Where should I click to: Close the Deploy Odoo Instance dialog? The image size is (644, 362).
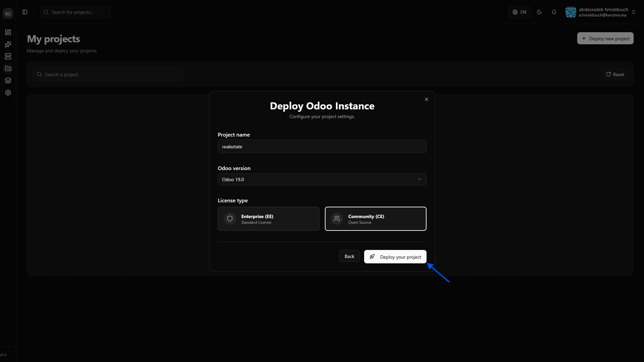click(427, 99)
